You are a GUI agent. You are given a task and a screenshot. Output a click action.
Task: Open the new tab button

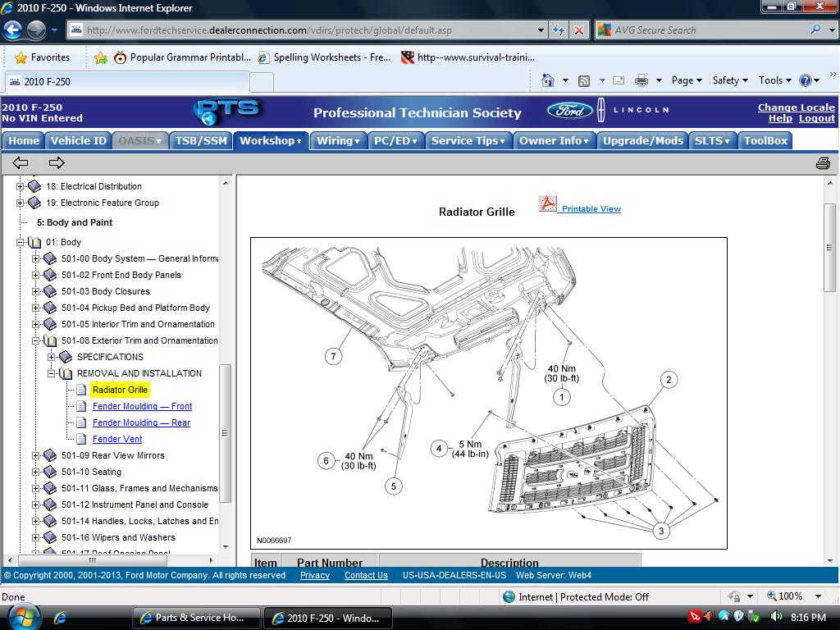click(x=262, y=82)
